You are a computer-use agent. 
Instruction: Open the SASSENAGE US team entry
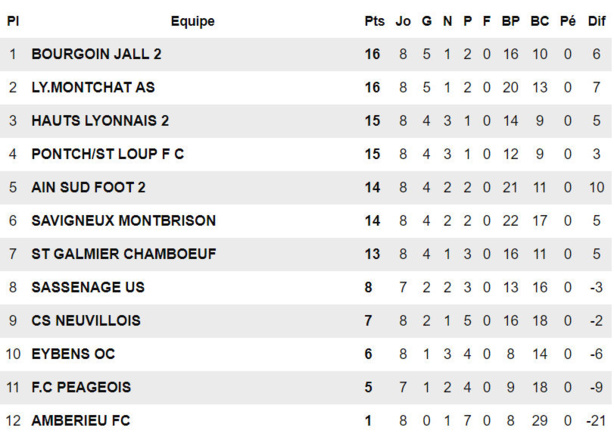coord(87,287)
